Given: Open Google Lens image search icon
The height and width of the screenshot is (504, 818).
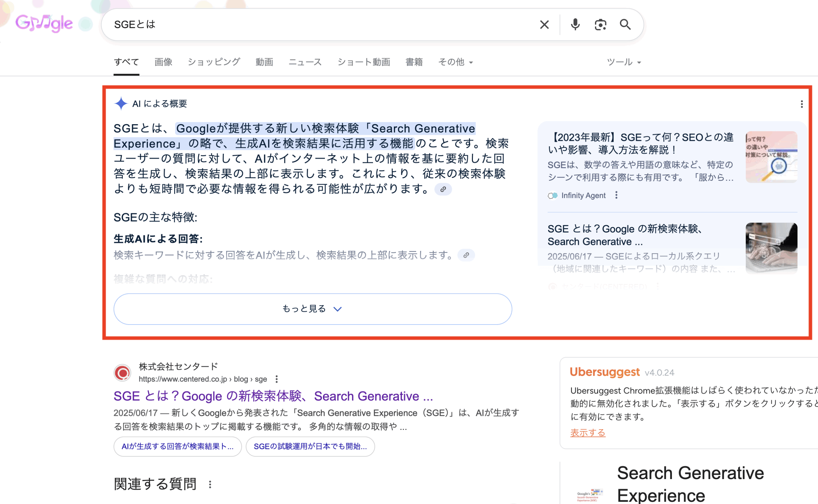Looking at the screenshot, I should point(600,25).
